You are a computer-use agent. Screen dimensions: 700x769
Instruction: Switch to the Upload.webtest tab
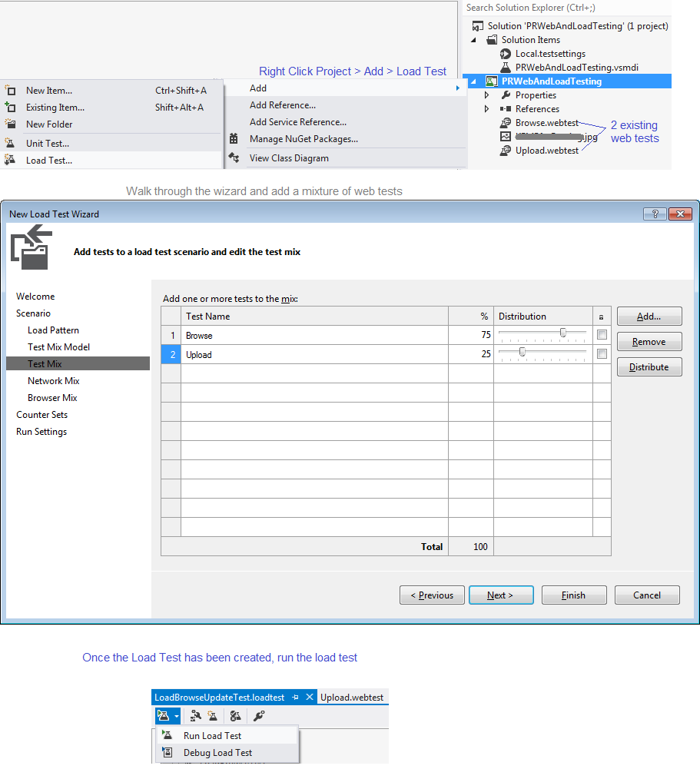tap(353, 698)
